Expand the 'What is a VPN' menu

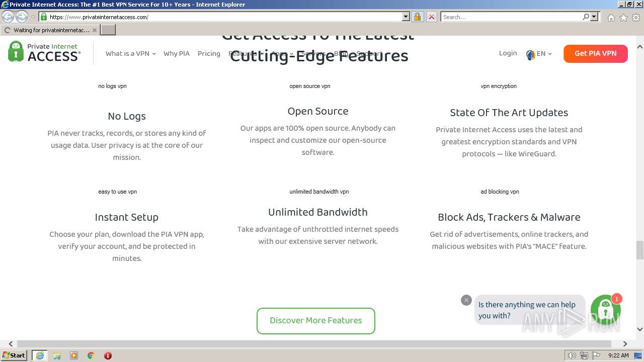tap(130, 53)
